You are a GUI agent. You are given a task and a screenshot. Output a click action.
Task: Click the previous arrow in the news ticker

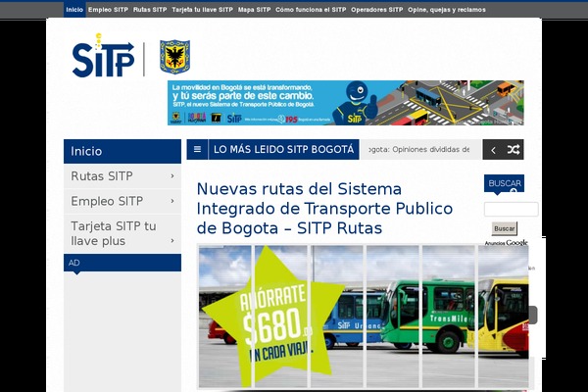point(493,150)
